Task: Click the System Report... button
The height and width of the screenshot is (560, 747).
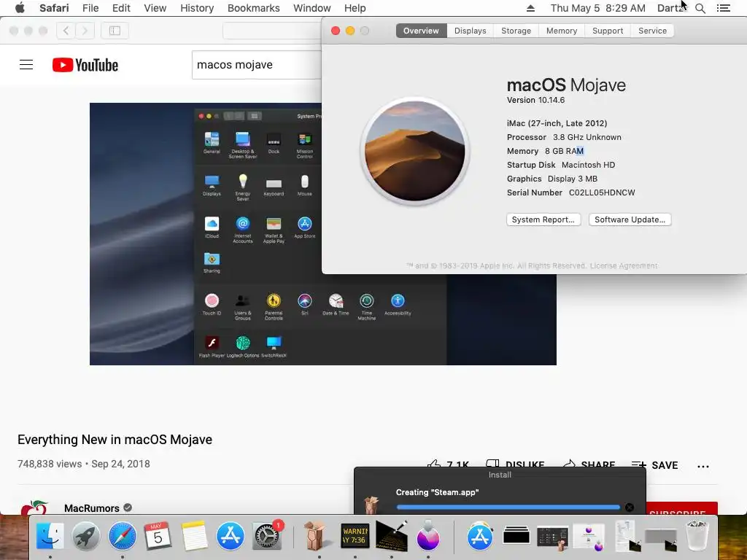Action: tap(543, 219)
